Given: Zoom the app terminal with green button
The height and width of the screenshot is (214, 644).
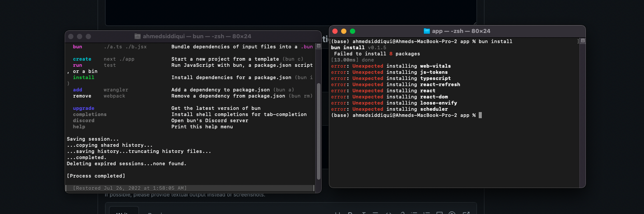Looking at the screenshot, I should tap(353, 31).
